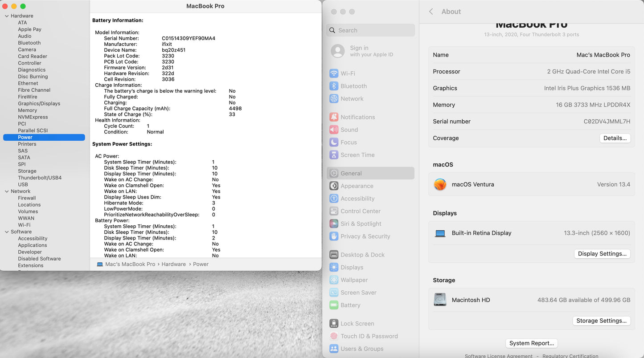Viewport: 644px width, 358px height.
Task: Choose Thunderbolt/USB4 in the sidebar
Action: click(x=40, y=178)
